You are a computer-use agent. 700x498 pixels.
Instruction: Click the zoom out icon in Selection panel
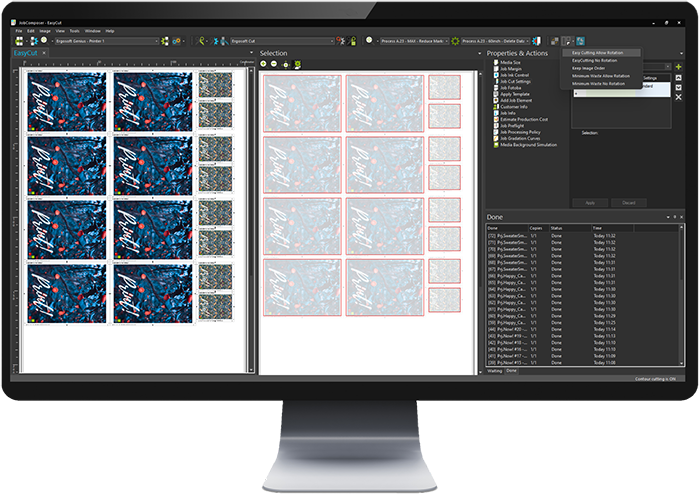click(x=275, y=64)
